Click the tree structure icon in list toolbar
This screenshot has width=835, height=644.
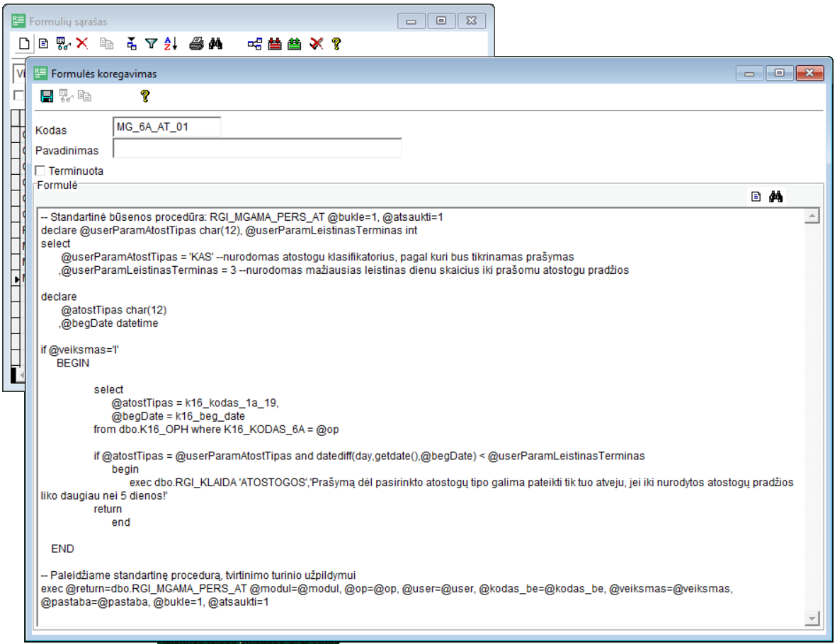pyautogui.click(x=255, y=44)
